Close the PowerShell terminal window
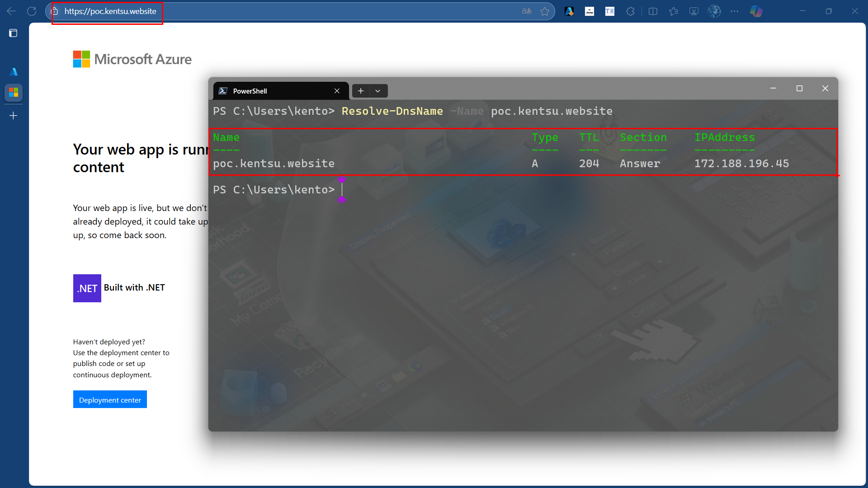The width and height of the screenshot is (868, 488). point(825,89)
